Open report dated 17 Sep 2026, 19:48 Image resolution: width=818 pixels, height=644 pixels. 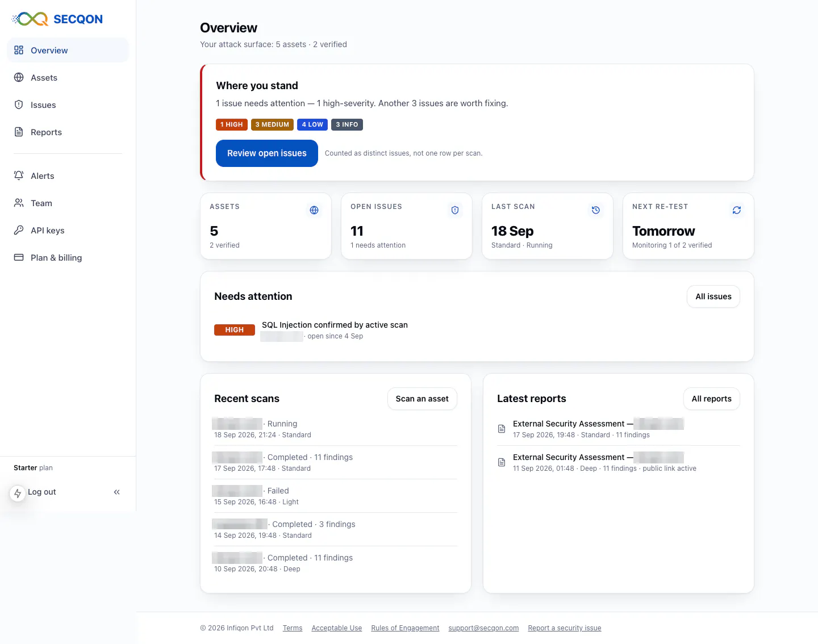pyautogui.click(x=619, y=429)
